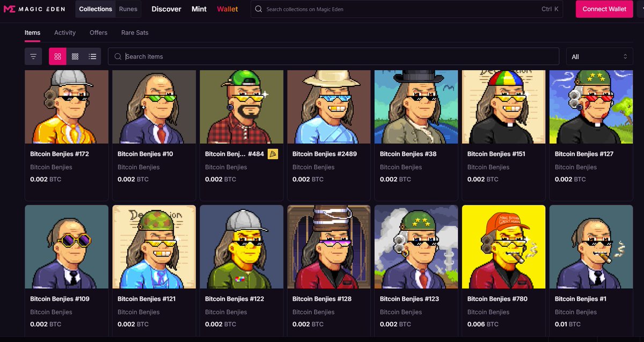Click the Bitcoin Benjies #1 title
Image resolution: width=644 pixels, height=342 pixels.
tap(580, 299)
